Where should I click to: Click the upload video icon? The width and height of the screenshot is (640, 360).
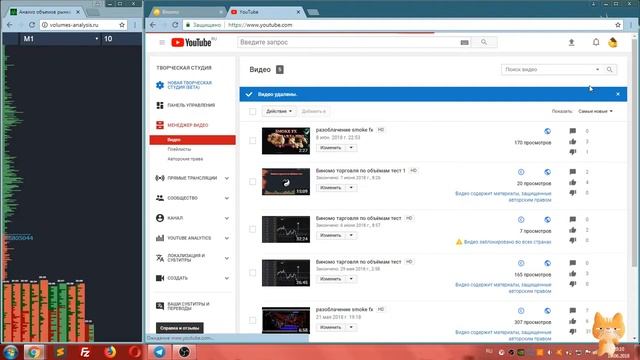(571, 42)
